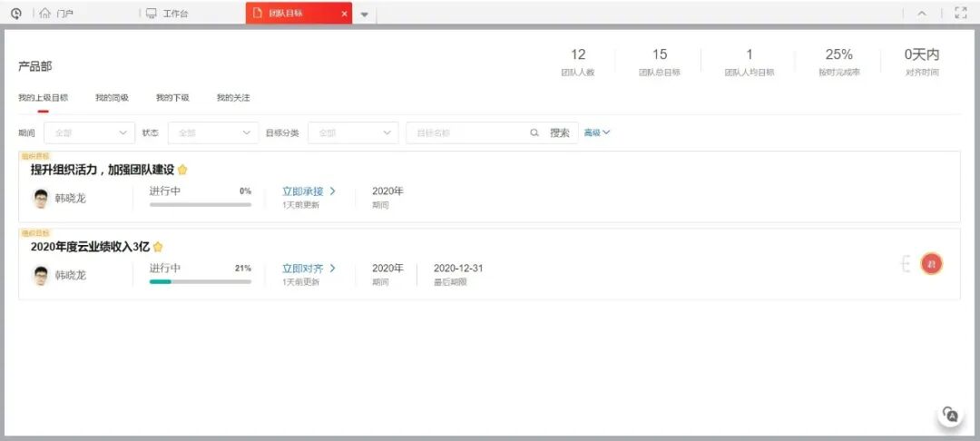The width and height of the screenshot is (980, 441).
Task: Focus the 目标名称 search field
Action: click(469, 133)
